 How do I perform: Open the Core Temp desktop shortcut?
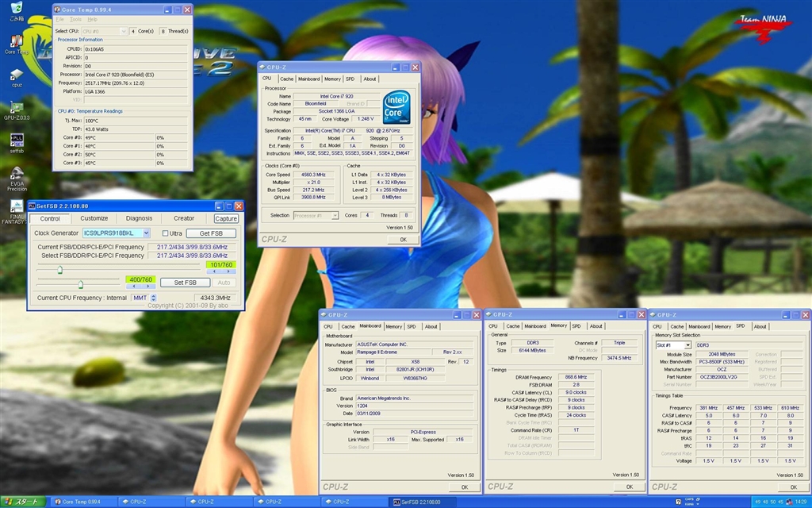[x=17, y=44]
